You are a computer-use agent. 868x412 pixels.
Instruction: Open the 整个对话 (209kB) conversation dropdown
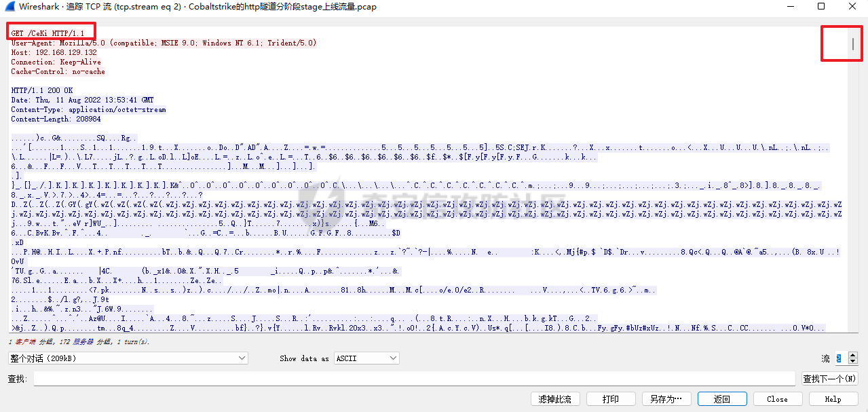pos(128,358)
